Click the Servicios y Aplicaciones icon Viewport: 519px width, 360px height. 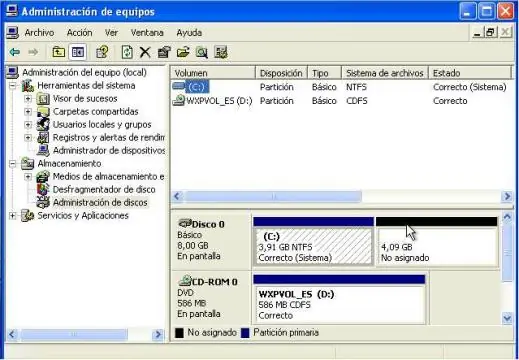[x=27, y=215]
